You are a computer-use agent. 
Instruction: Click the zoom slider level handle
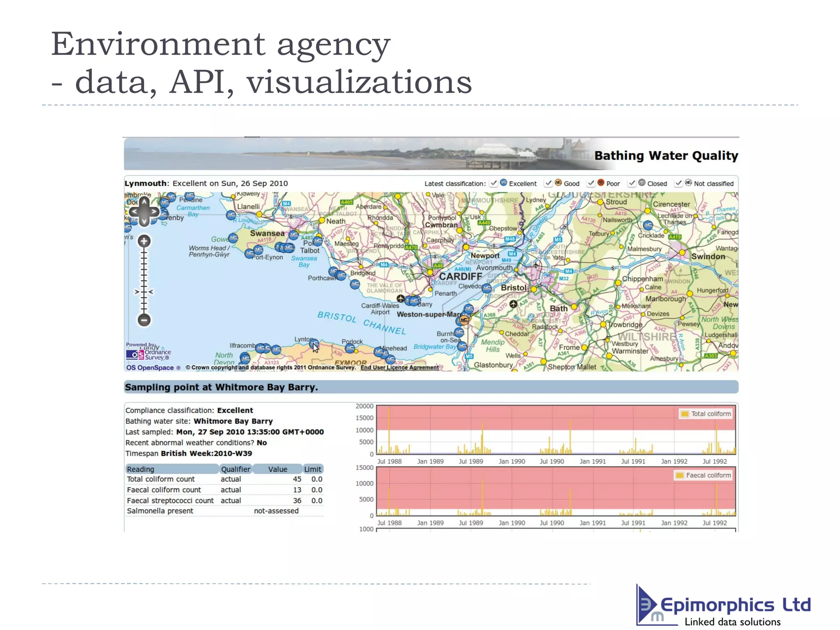coord(144,292)
